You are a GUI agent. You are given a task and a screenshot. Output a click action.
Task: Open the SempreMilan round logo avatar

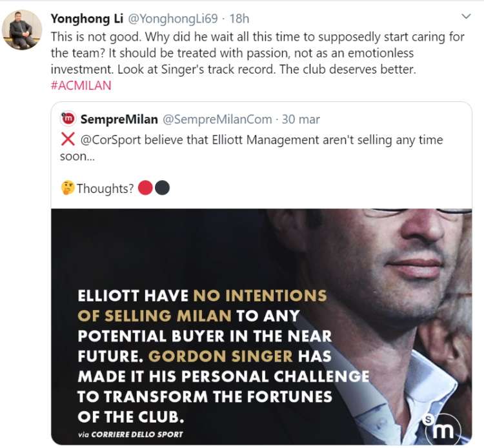coord(68,119)
